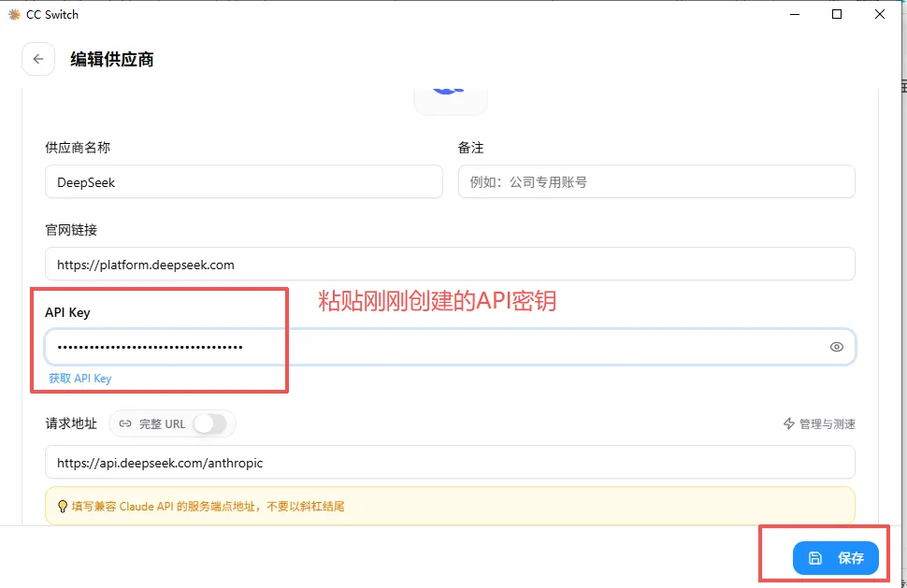907x588 pixels.
Task: Click into the API Key password field
Action: point(450,347)
